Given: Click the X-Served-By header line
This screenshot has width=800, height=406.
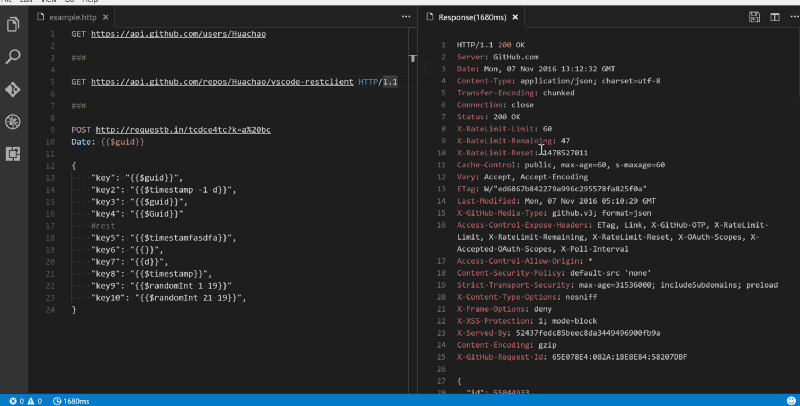Looking at the screenshot, I should point(559,333).
